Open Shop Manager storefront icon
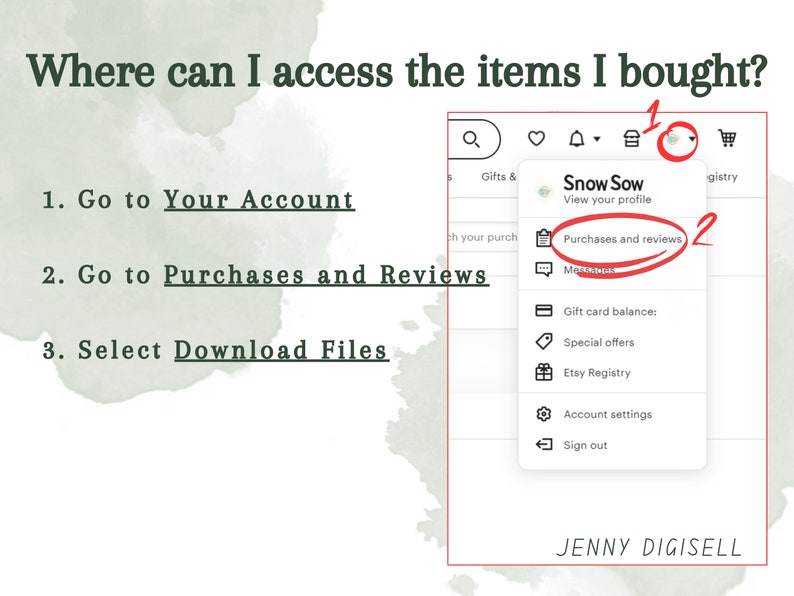The image size is (794, 596). (631, 138)
